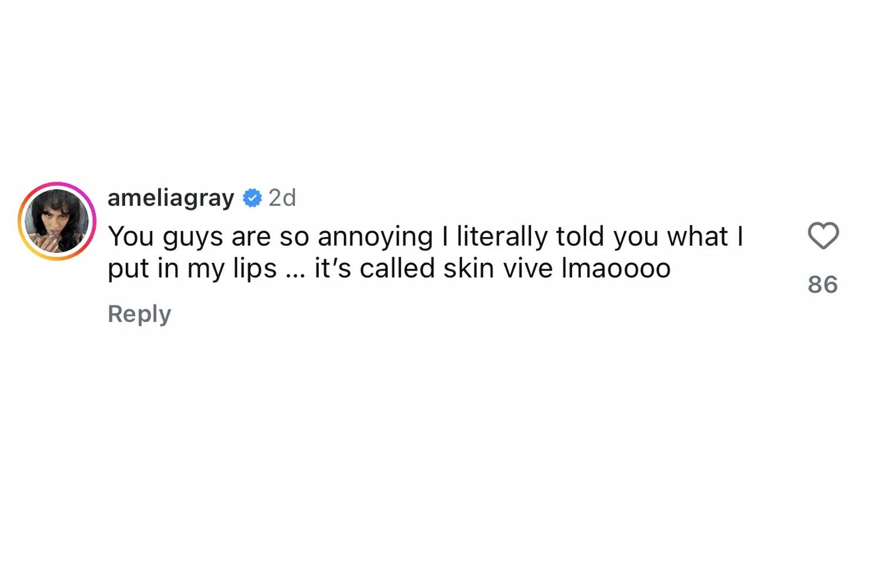The width and height of the screenshot is (882, 588).
Task: Click Reply to respond to ameliagray
Action: tap(139, 313)
